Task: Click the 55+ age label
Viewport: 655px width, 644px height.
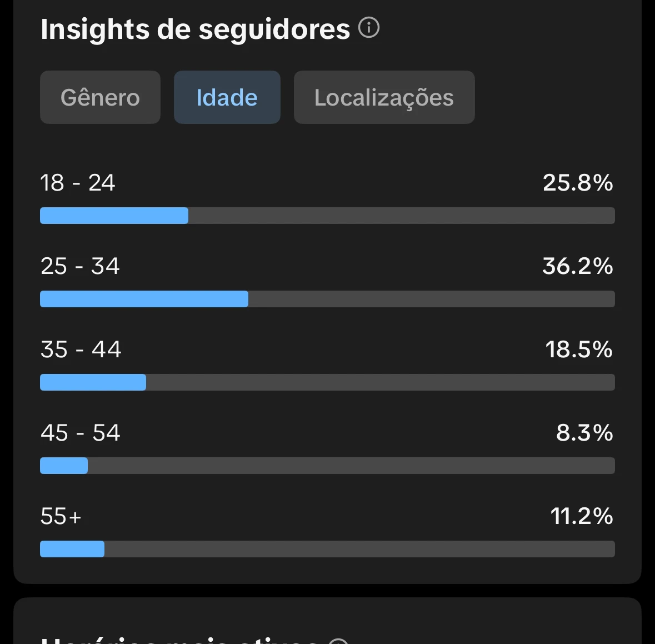Action: click(61, 516)
